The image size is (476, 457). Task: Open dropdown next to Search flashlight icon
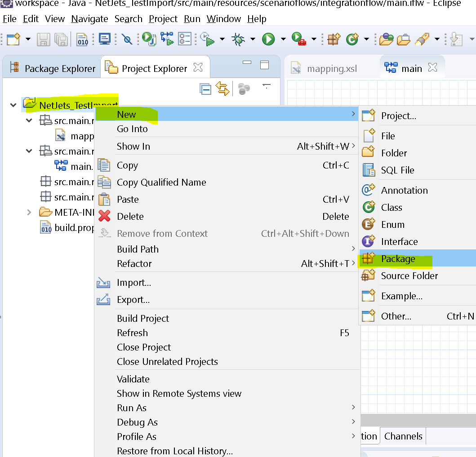coord(437,39)
